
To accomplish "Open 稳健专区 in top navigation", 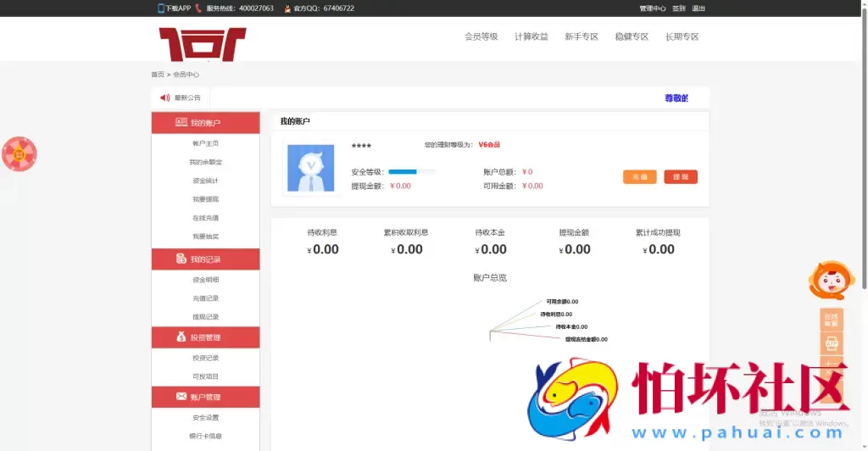I will [x=632, y=36].
